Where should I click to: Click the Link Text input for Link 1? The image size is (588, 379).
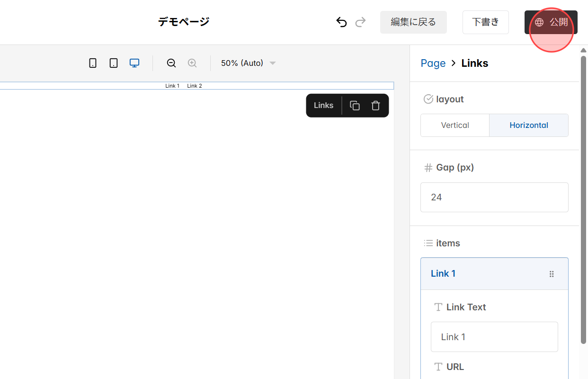pos(494,336)
